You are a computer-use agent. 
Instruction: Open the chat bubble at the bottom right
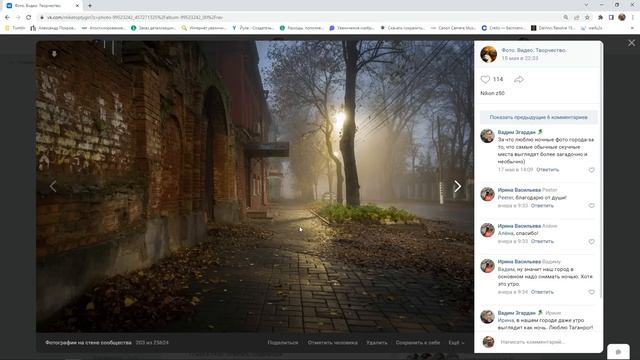coord(618,352)
